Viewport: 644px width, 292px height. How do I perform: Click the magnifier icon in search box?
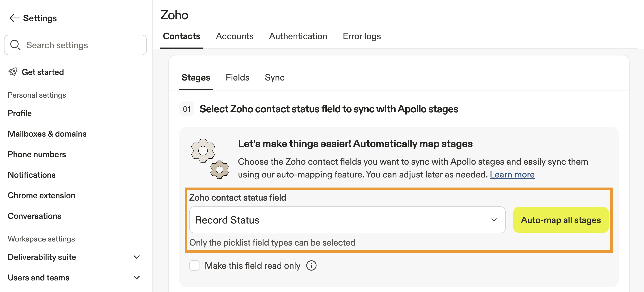pos(15,45)
